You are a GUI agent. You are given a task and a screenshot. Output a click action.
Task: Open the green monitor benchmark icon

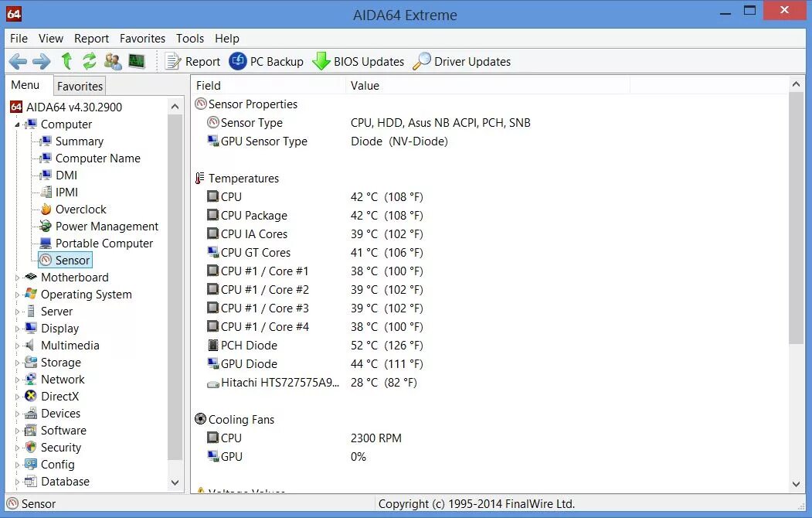point(137,61)
